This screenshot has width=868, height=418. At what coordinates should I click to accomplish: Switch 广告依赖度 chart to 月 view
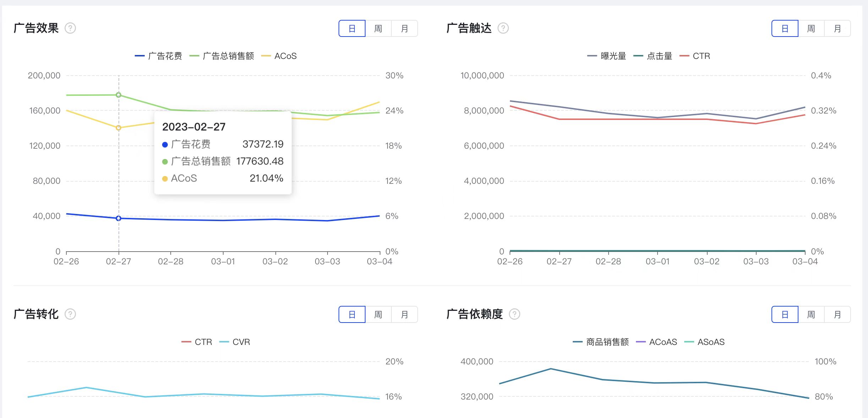tap(837, 314)
